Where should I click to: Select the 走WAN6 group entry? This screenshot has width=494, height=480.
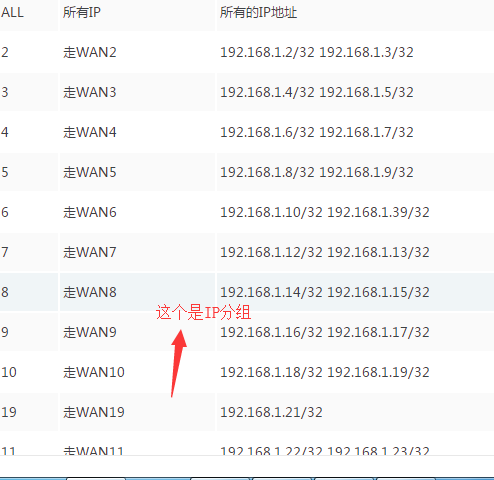tap(247, 212)
